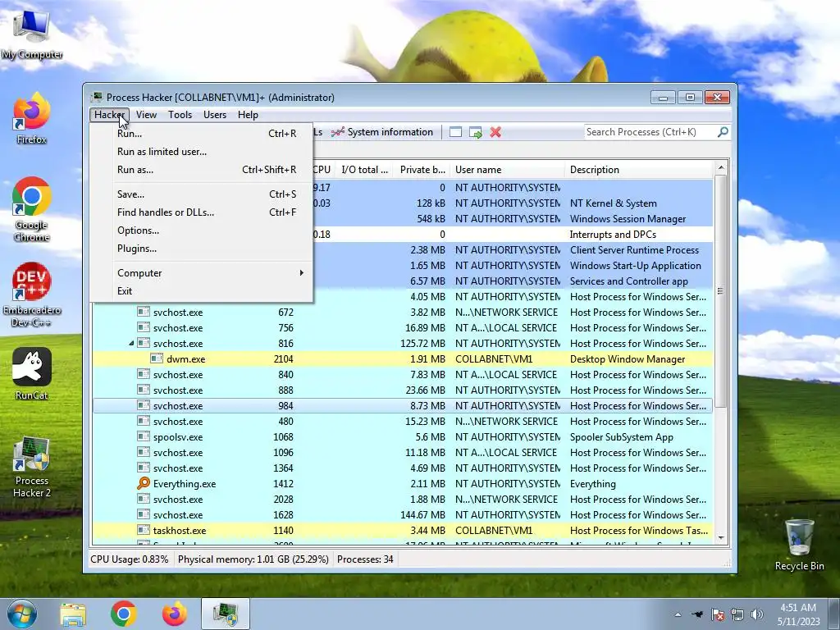Choose Run as... menu entry

[x=202, y=170]
